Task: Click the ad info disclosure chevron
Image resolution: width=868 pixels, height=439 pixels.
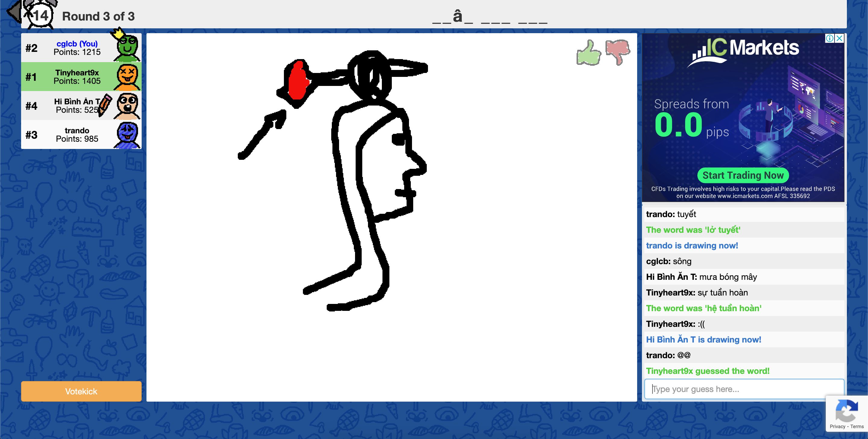Action: coord(830,38)
